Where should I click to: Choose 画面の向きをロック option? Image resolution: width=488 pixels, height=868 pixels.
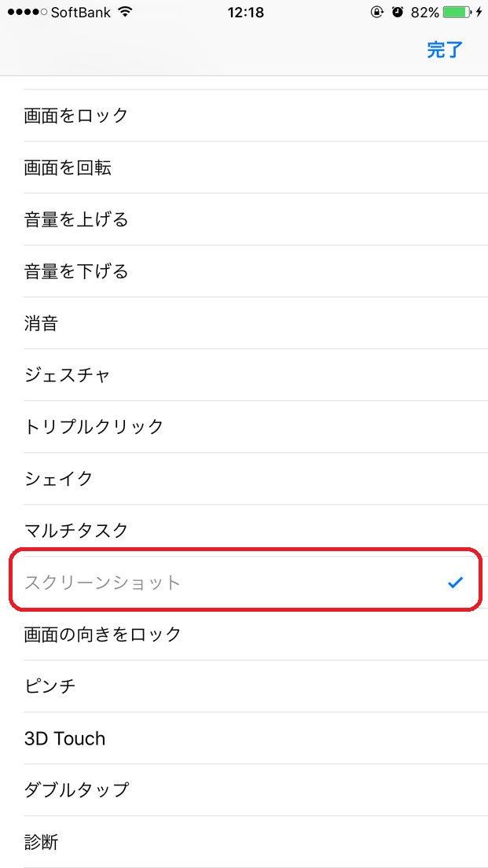point(244,634)
